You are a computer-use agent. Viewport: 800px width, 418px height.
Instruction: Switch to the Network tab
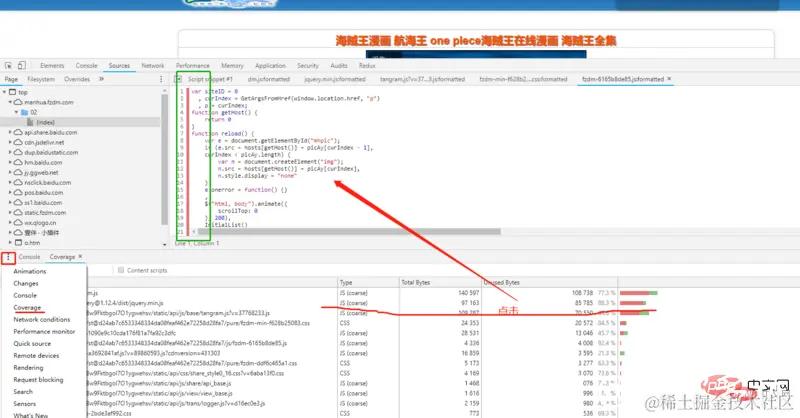click(x=153, y=66)
